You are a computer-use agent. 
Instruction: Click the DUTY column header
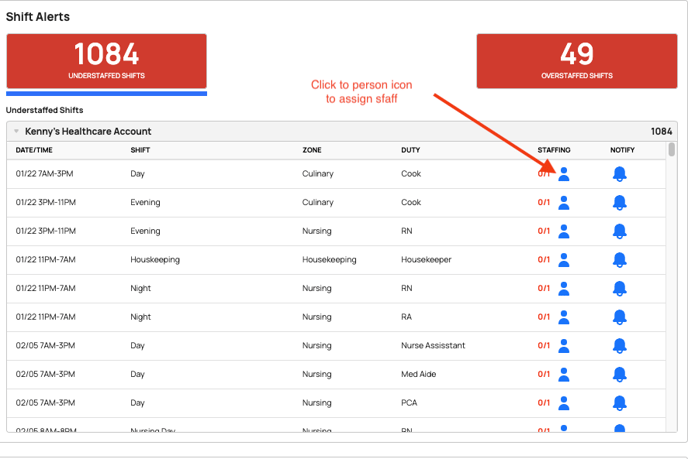point(411,150)
